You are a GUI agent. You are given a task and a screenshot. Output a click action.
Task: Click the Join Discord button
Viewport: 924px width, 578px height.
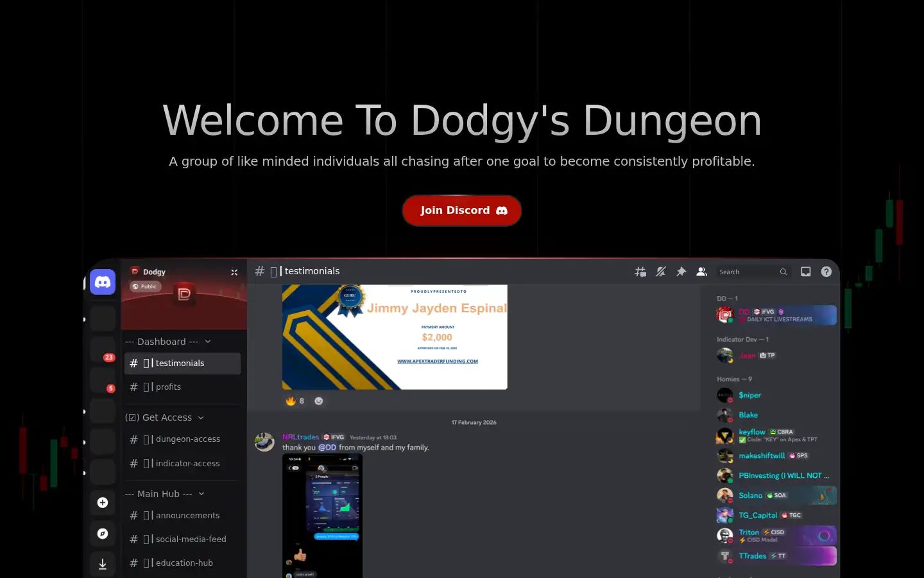coord(461,211)
